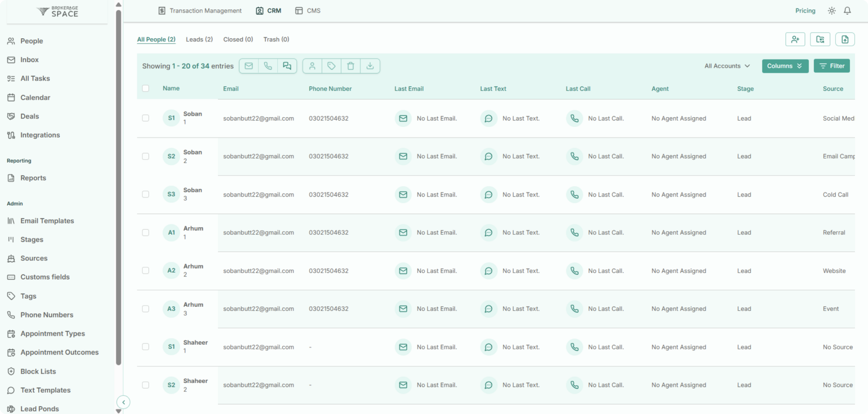This screenshot has width=868, height=414.
Task: Click the bulk text chat icon in toolbar
Action: (x=287, y=66)
